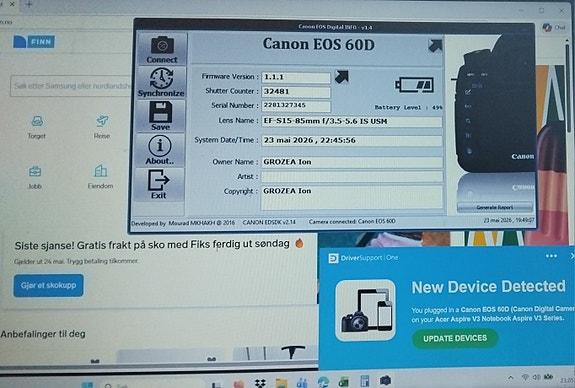Click the Shutter Counter field 32481
Viewport: 575px width, 388px height.
296,92
